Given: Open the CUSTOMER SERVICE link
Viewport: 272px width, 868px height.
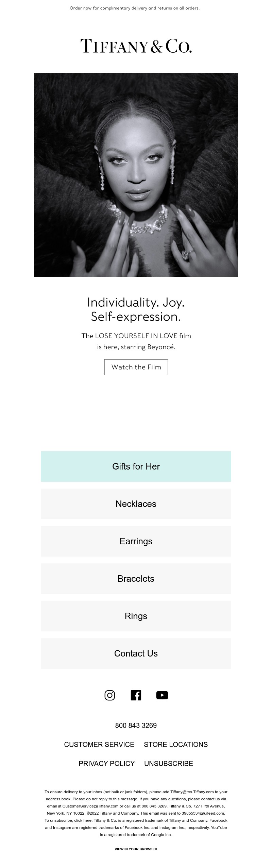Looking at the screenshot, I should click(99, 745).
